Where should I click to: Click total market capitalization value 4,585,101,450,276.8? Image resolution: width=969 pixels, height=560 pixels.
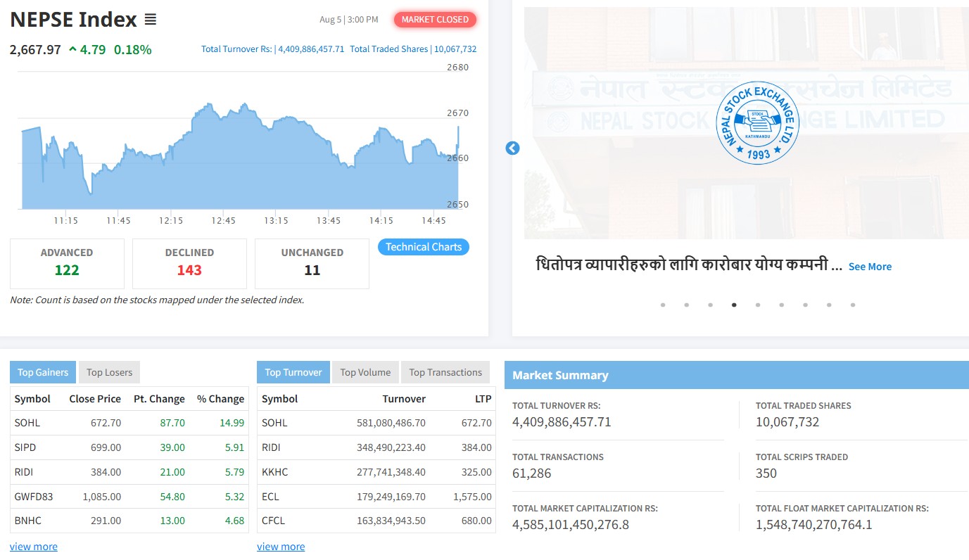[571, 525]
